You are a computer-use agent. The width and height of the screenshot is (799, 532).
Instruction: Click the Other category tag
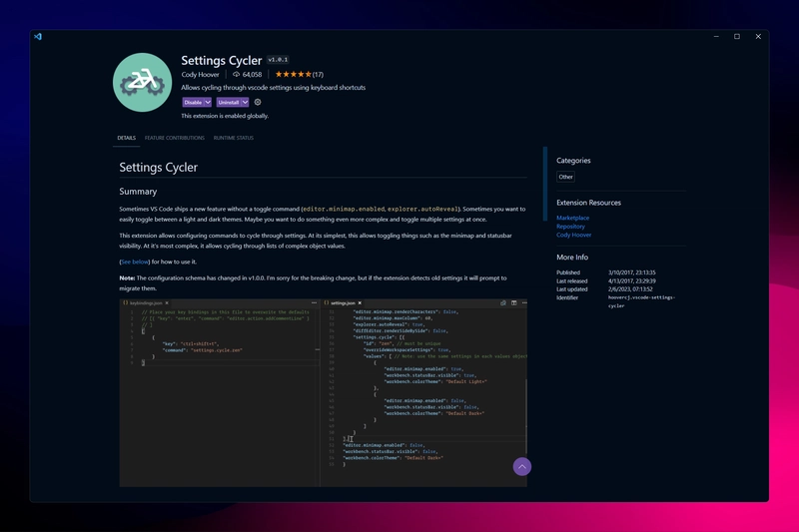point(565,177)
